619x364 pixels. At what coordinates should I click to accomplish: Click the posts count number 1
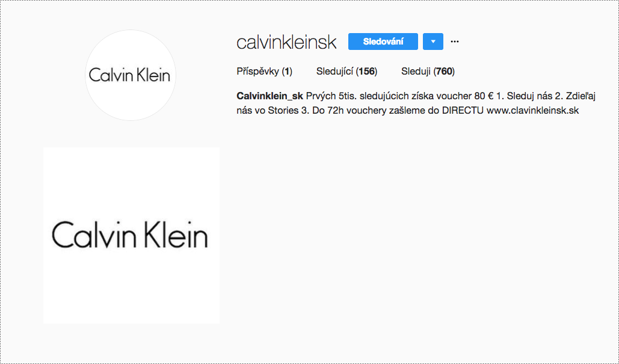(288, 72)
